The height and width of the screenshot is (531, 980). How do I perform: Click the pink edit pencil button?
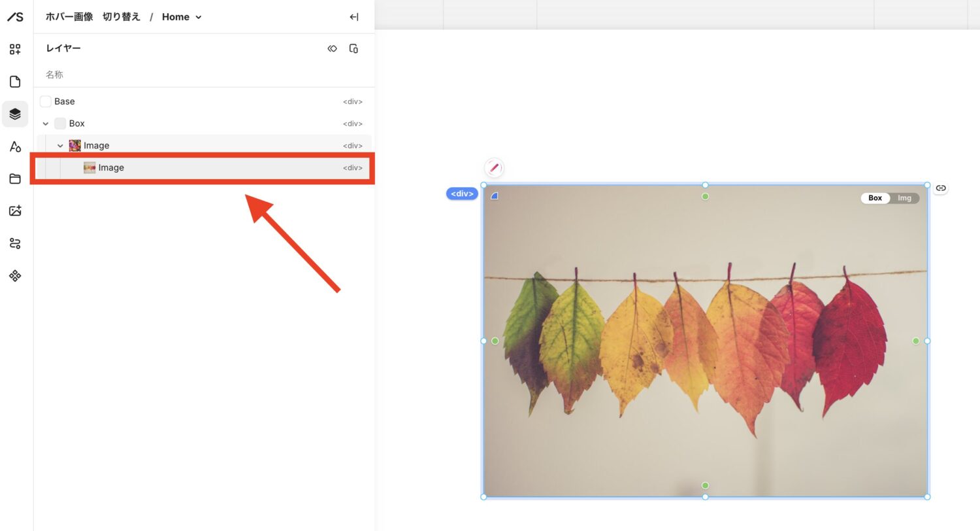(494, 168)
